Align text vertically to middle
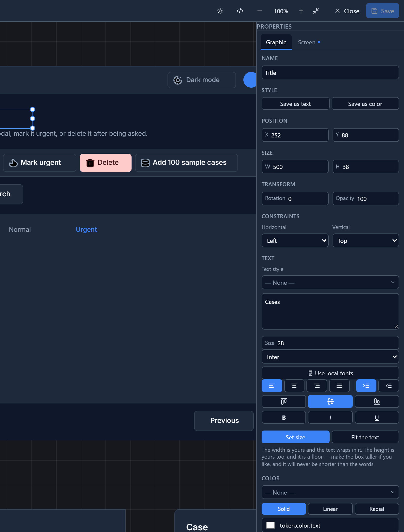The width and height of the screenshot is (404, 532). coord(330,401)
